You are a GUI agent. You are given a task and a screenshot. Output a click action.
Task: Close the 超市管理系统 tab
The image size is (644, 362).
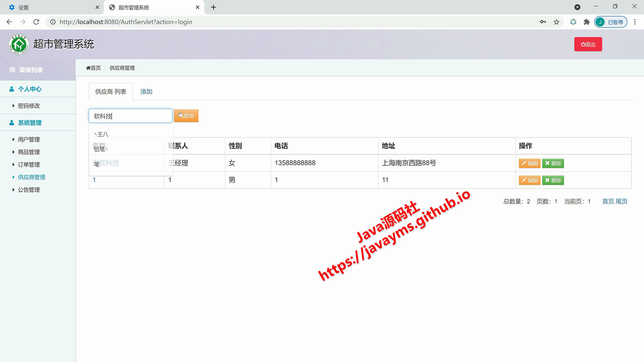(x=198, y=7)
